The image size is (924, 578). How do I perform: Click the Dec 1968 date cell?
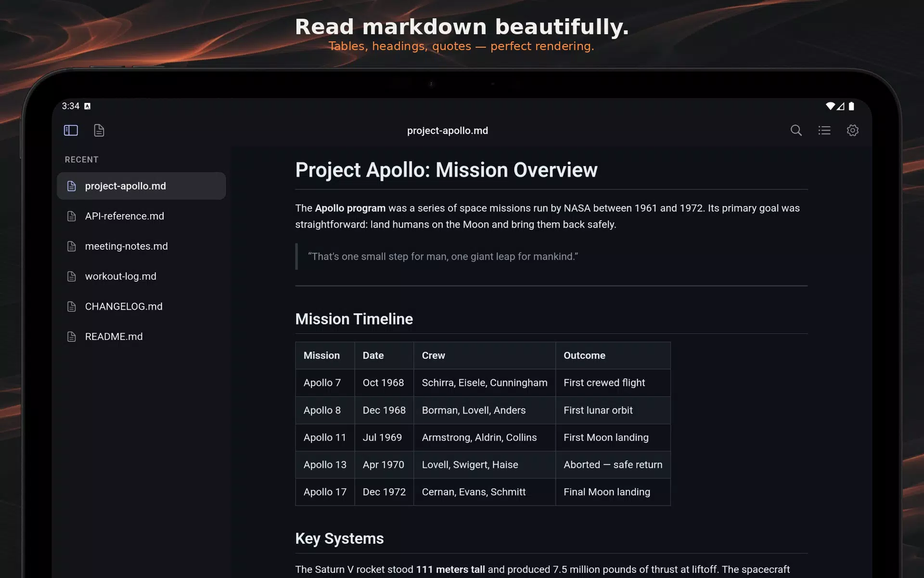[x=384, y=410]
